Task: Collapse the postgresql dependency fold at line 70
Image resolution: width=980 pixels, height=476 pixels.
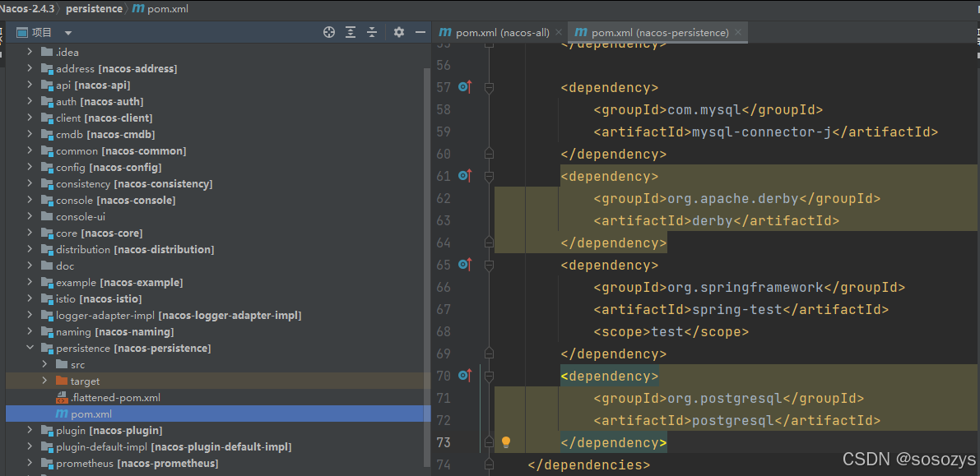Action: pos(489,376)
